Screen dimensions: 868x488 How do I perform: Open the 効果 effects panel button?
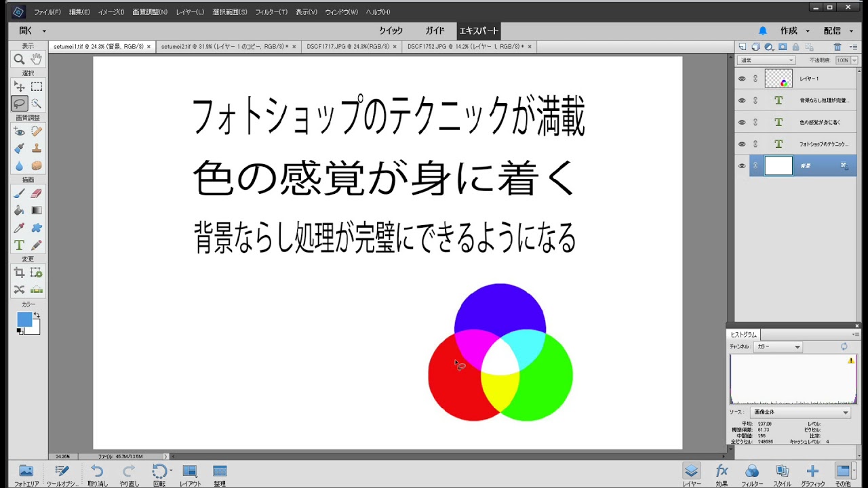click(x=722, y=475)
